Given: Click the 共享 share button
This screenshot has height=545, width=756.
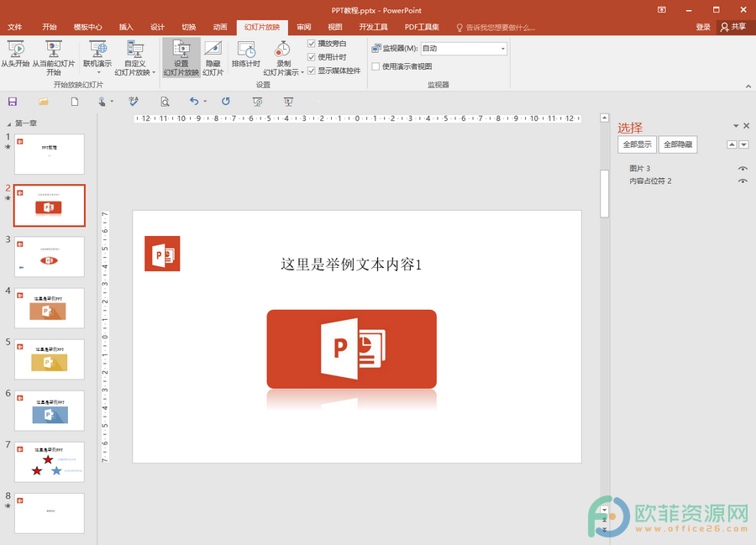Looking at the screenshot, I should click(x=733, y=27).
